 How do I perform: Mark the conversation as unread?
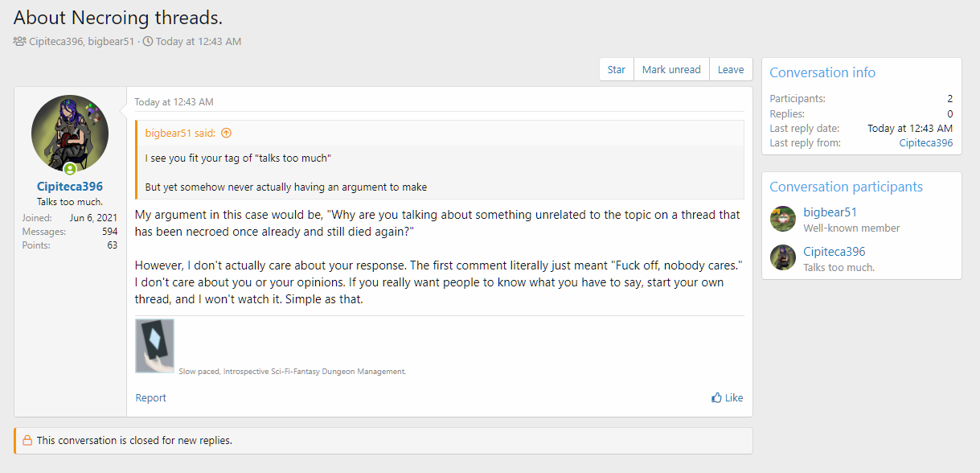point(671,70)
